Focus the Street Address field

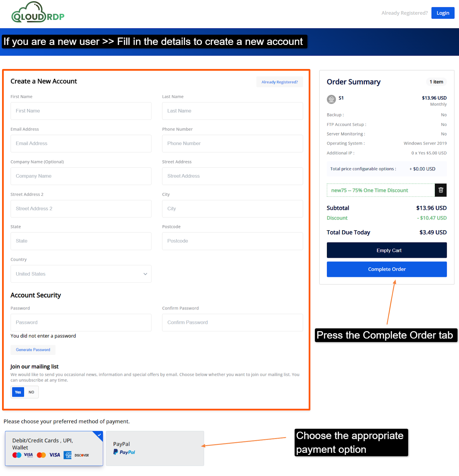click(232, 176)
